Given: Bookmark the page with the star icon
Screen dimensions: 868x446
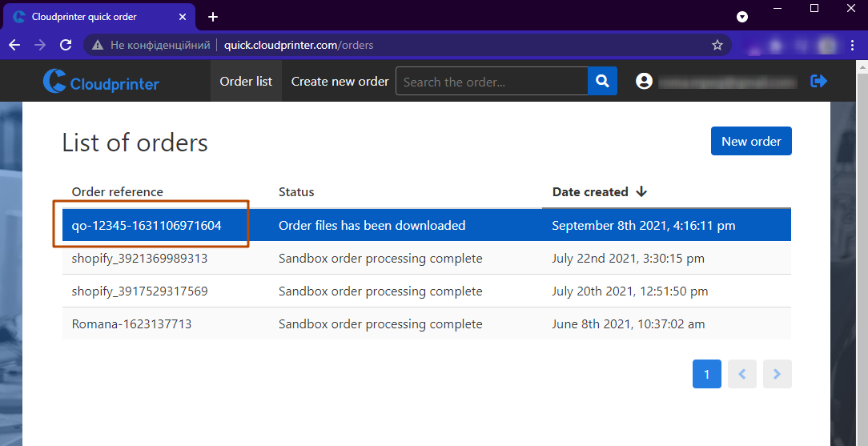Looking at the screenshot, I should click(717, 45).
